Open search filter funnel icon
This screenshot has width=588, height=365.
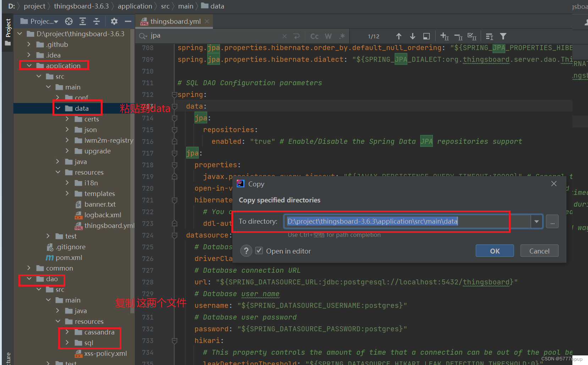(503, 36)
